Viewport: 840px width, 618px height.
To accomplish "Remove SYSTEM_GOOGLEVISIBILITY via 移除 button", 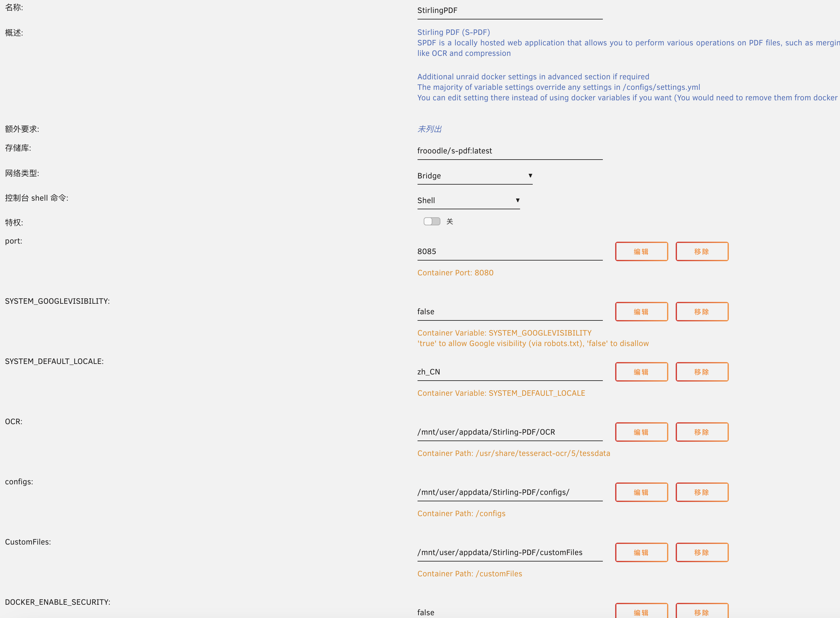I will pos(702,311).
